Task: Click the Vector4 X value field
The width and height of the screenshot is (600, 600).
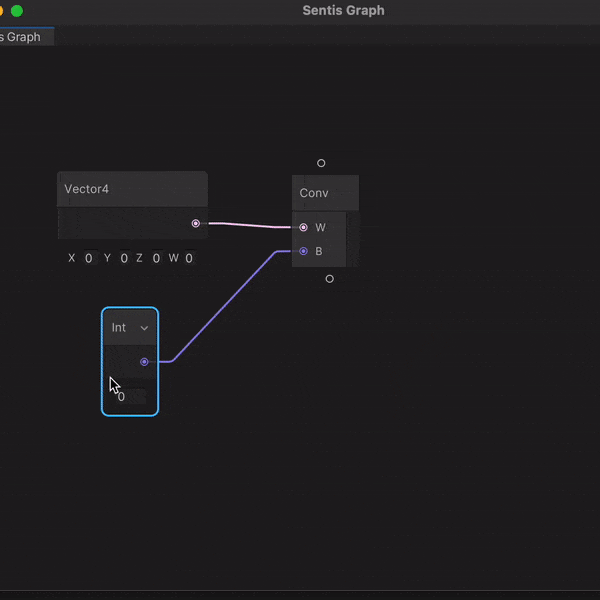Action: [89, 258]
